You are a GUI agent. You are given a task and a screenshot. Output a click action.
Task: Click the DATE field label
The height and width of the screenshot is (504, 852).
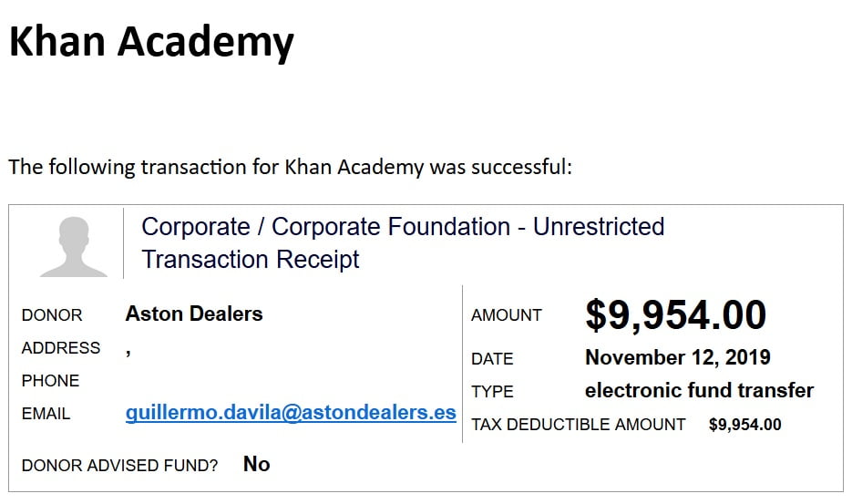pyautogui.click(x=492, y=359)
